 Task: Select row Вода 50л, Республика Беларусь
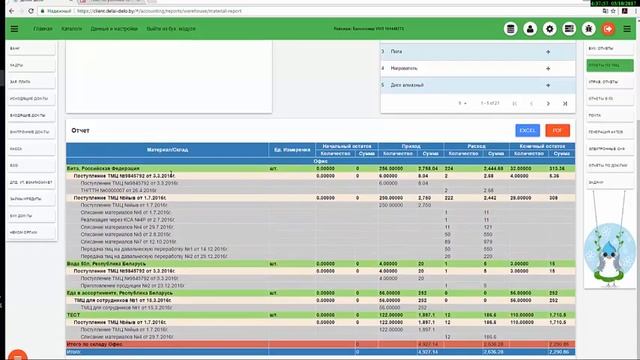tap(320, 264)
